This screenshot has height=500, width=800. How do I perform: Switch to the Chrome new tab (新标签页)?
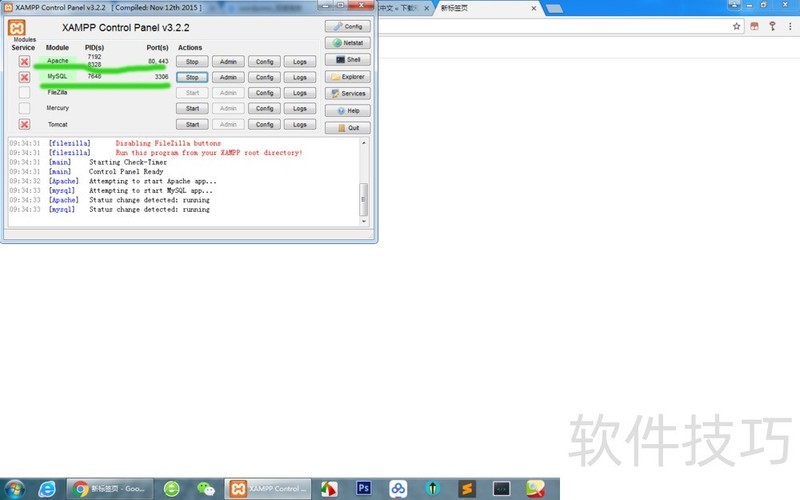[x=485, y=8]
